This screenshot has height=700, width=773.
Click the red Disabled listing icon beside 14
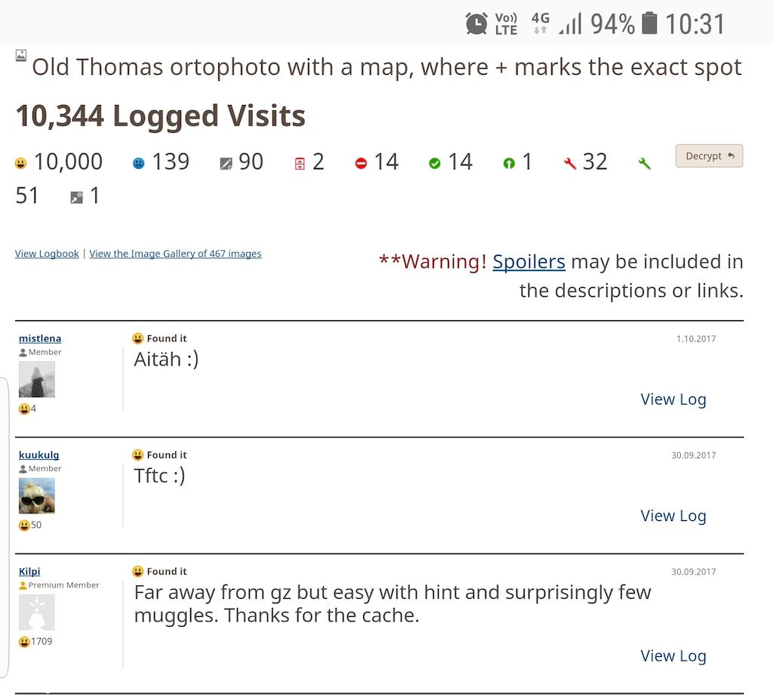point(361,163)
